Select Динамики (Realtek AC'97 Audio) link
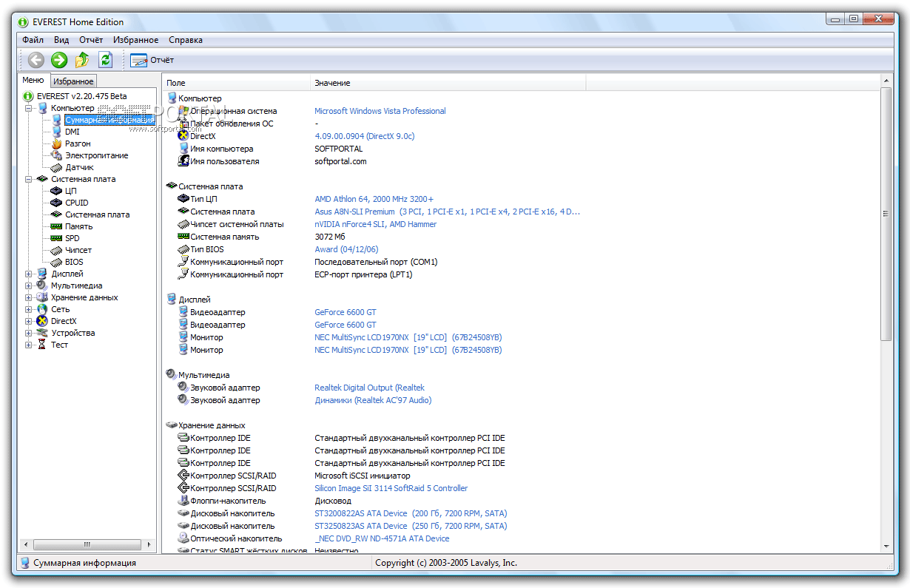 373,400
